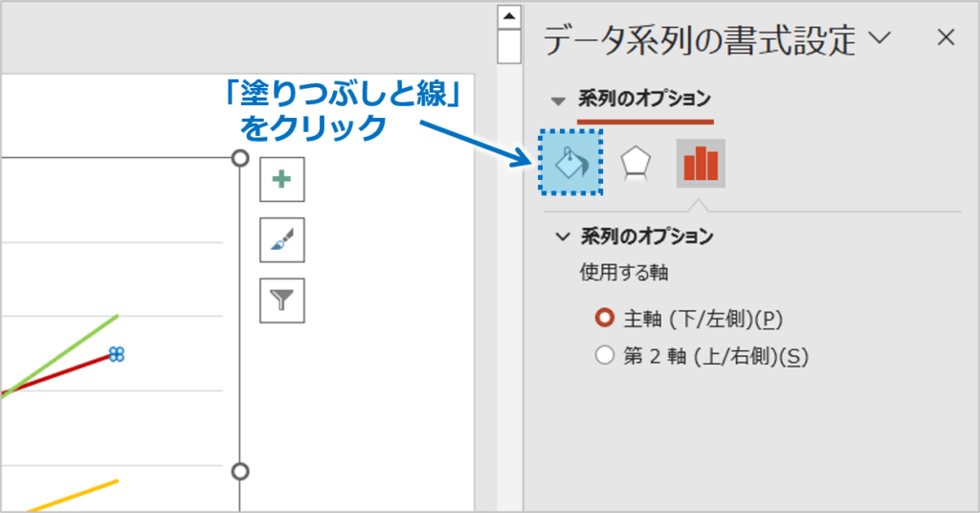This screenshot has height=513, width=980.
Task: Click the chart's top-right resize handle
Action: [240, 158]
